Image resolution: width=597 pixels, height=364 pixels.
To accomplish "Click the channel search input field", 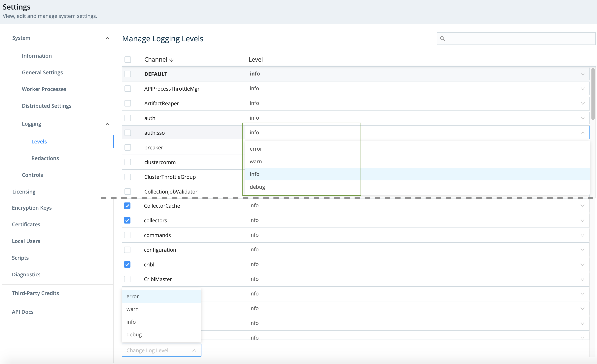I will tap(516, 39).
